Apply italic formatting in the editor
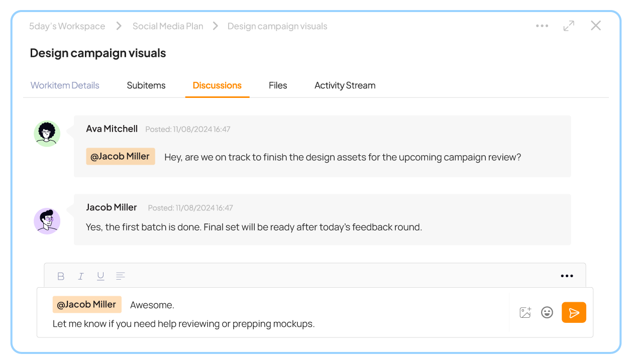Viewport: 632px width, 364px height. point(80,276)
